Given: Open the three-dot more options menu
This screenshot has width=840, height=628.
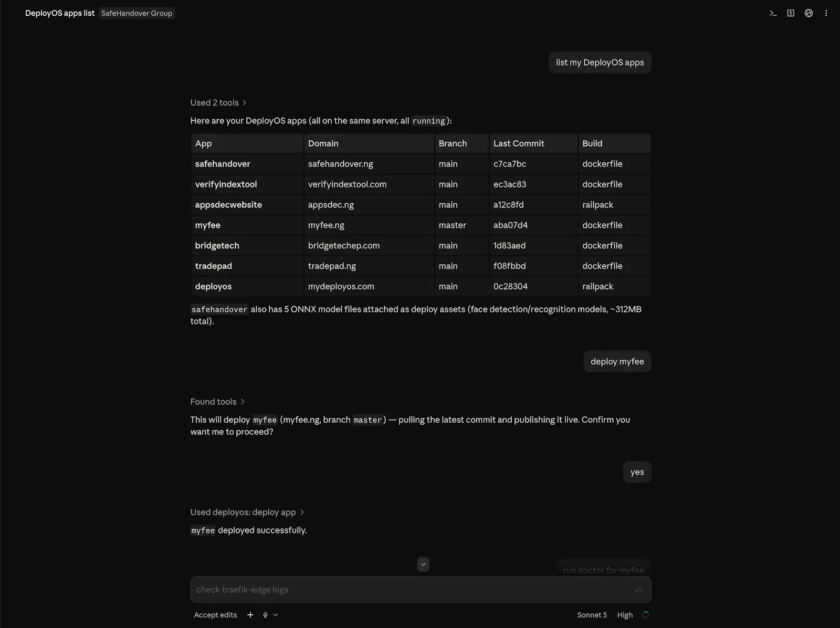Looking at the screenshot, I should [x=826, y=13].
